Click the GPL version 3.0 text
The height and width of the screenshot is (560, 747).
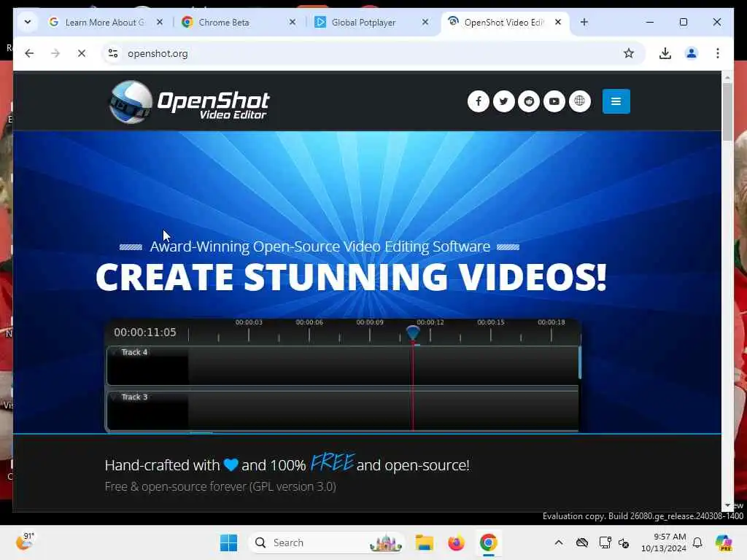pyautogui.click(x=294, y=486)
